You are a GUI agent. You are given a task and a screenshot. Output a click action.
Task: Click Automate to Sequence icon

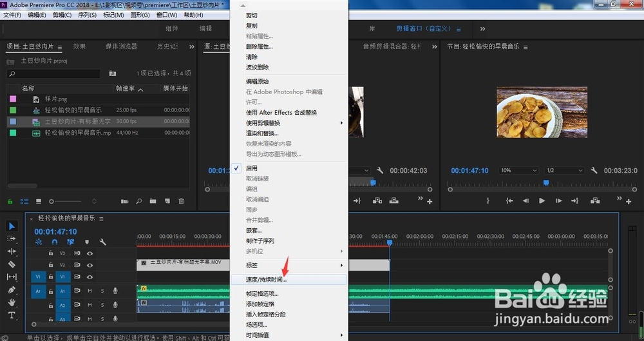[x=124, y=201]
